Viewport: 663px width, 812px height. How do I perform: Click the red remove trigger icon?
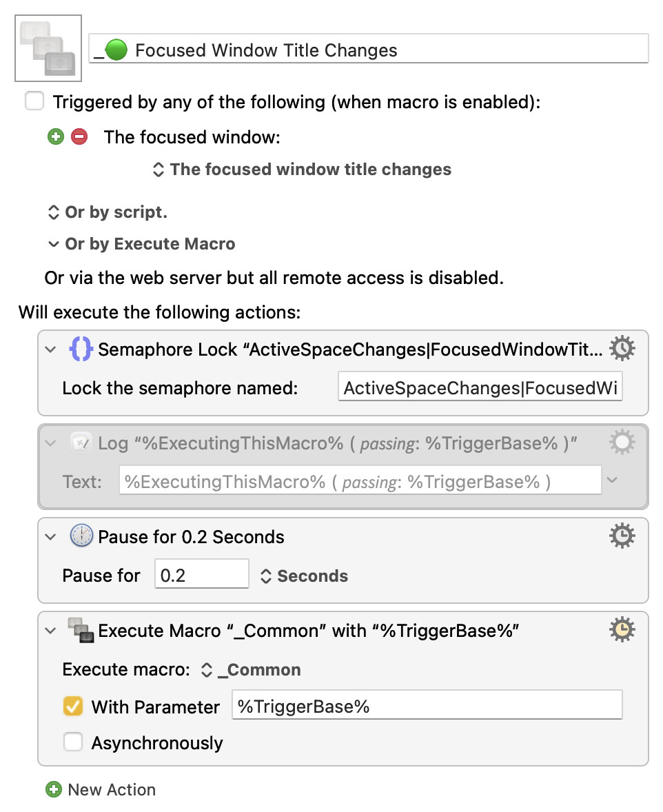coord(79,136)
